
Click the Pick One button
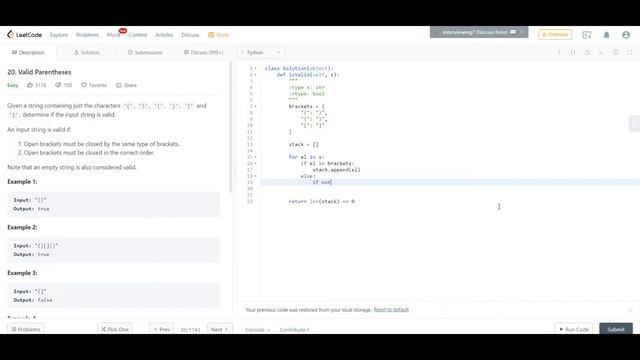115,329
